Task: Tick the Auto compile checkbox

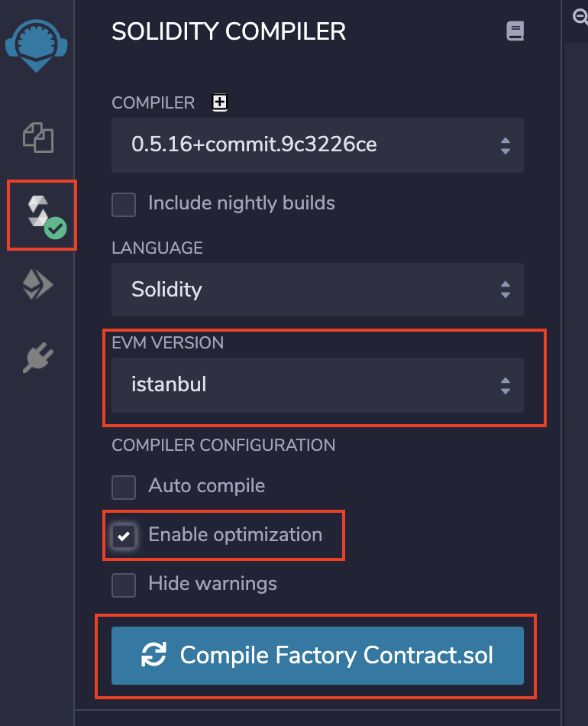Action: [x=124, y=486]
